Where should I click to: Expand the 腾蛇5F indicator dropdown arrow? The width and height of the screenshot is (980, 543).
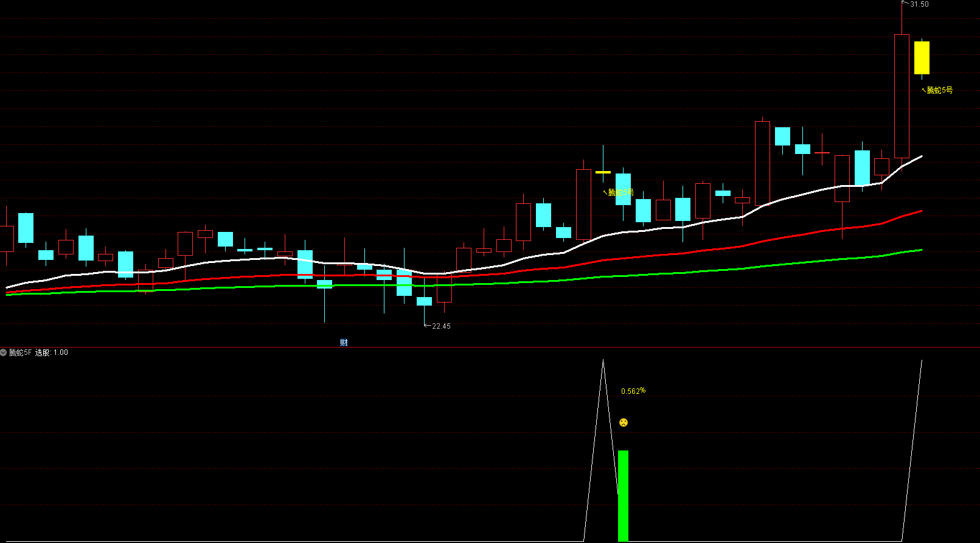click(x=4, y=352)
